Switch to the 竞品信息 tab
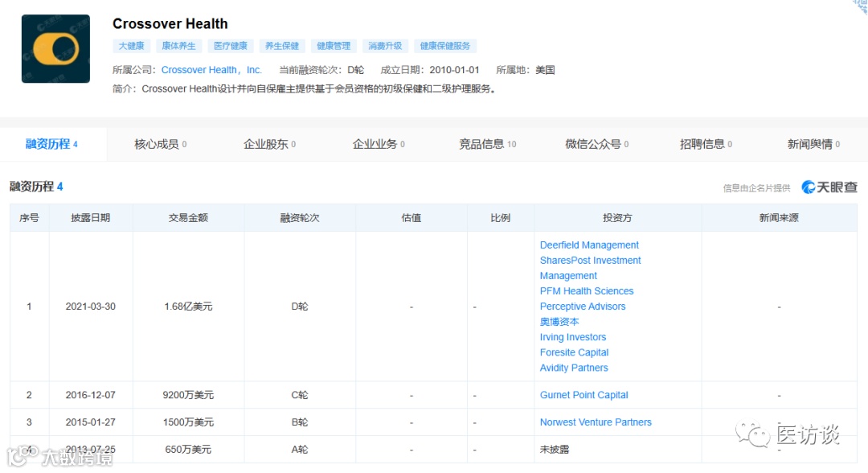 coord(487,144)
